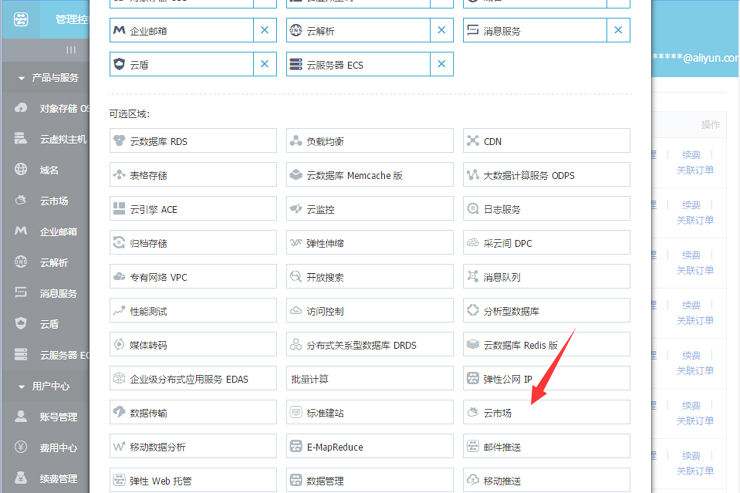Click the 弹性公网 IP icon

[x=472, y=378]
